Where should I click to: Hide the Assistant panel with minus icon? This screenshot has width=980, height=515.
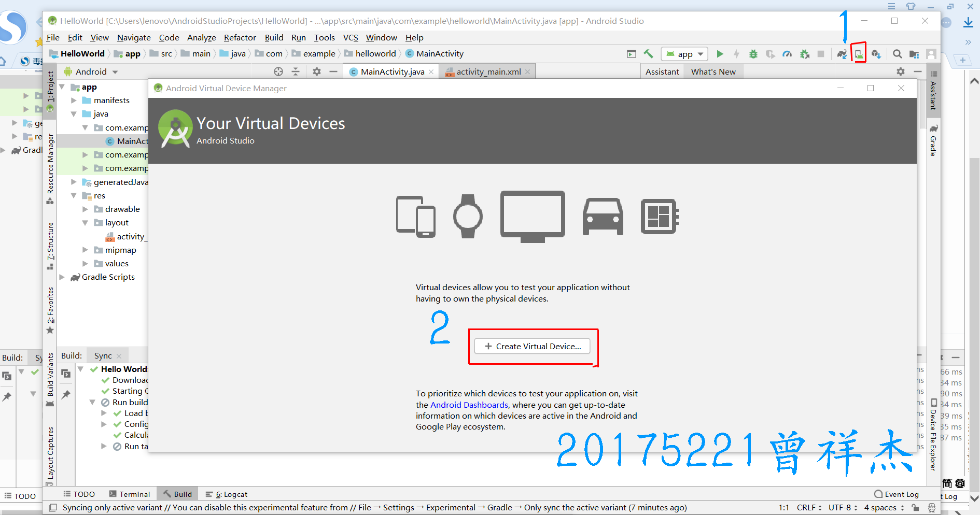(918, 71)
